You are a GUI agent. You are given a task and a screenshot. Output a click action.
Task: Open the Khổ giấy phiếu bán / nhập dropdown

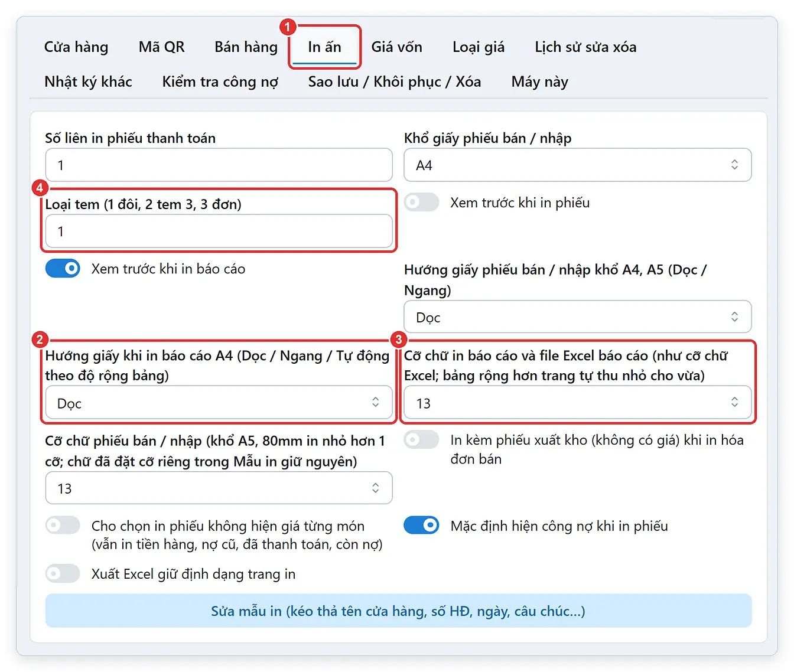coord(578,165)
